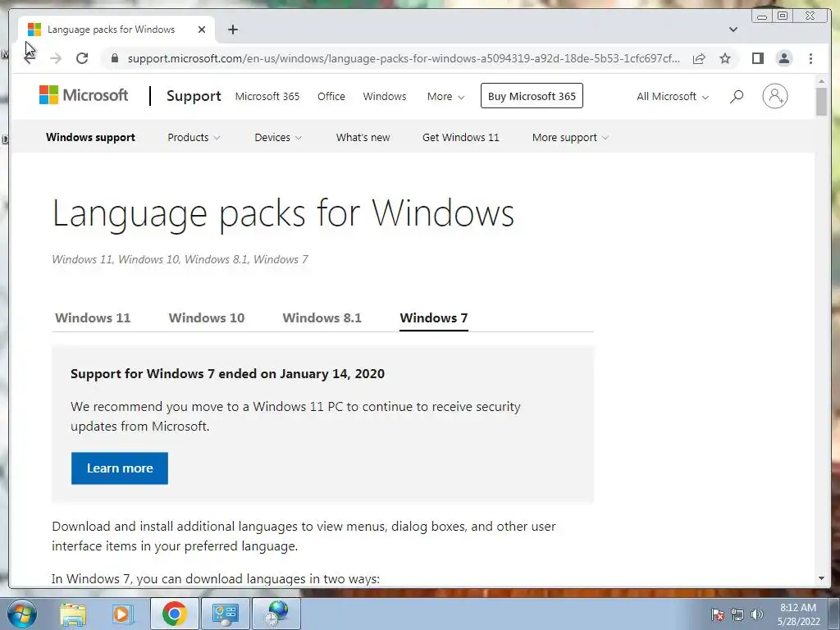Click 'Support for Windows 7 ended' heading text
Screen dimensions: 840x630
[x=227, y=374]
